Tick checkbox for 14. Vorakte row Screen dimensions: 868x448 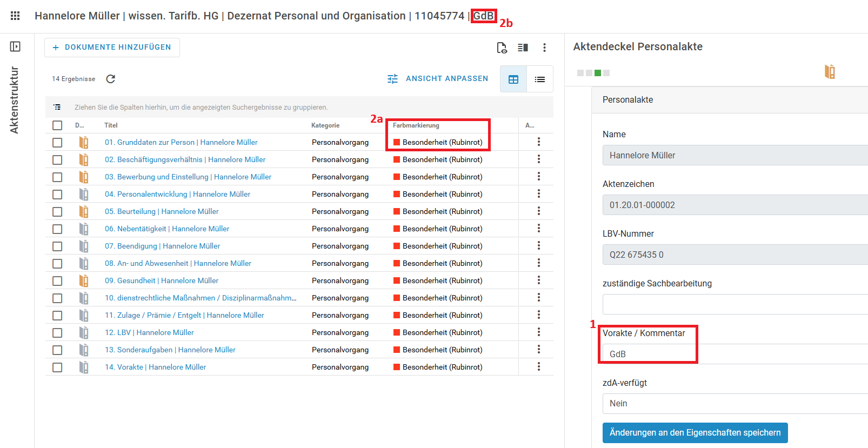(x=57, y=367)
